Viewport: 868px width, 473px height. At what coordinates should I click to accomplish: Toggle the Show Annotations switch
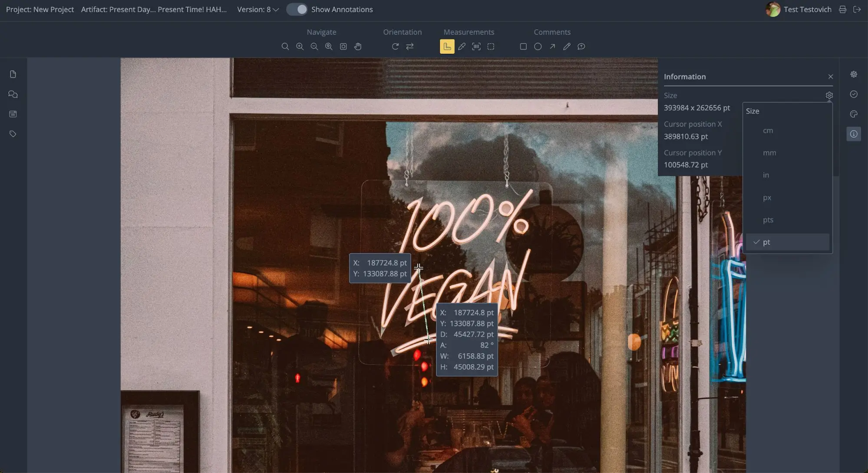coord(297,10)
